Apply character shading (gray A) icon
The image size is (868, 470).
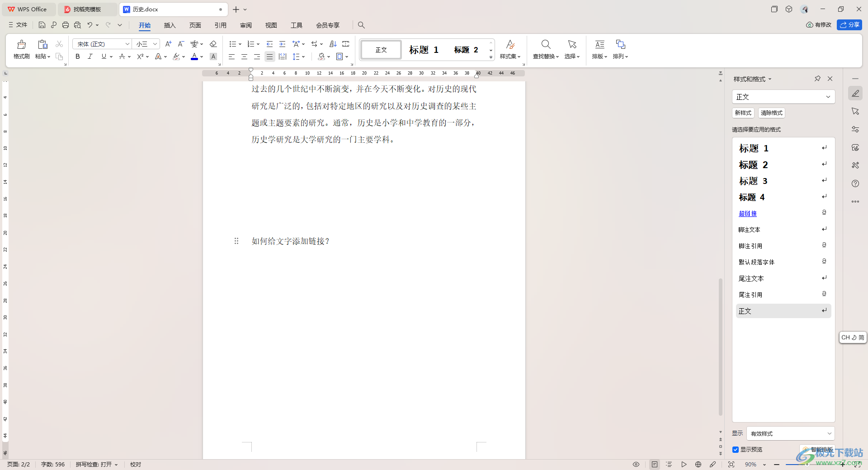click(213, 56)
